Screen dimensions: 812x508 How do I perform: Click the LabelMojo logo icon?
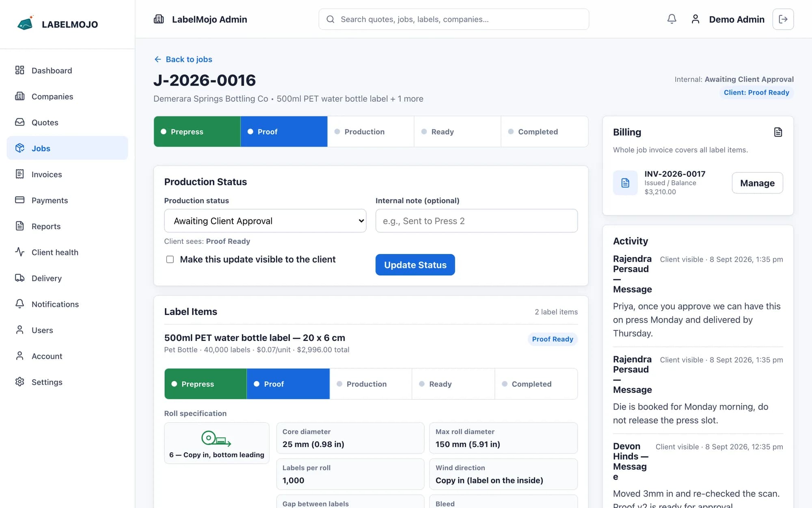25,24
